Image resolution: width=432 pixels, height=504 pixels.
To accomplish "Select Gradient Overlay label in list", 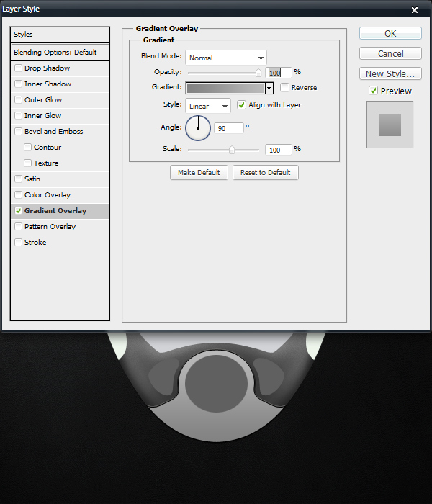I will pos(55,210).
